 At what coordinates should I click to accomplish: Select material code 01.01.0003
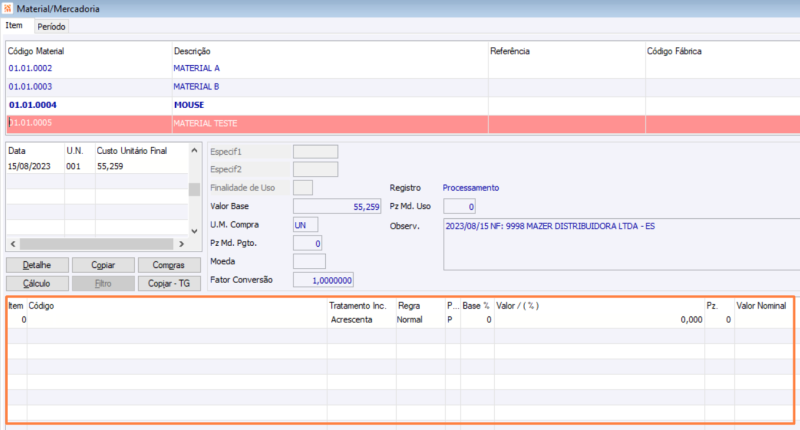[x=30, y=87]
